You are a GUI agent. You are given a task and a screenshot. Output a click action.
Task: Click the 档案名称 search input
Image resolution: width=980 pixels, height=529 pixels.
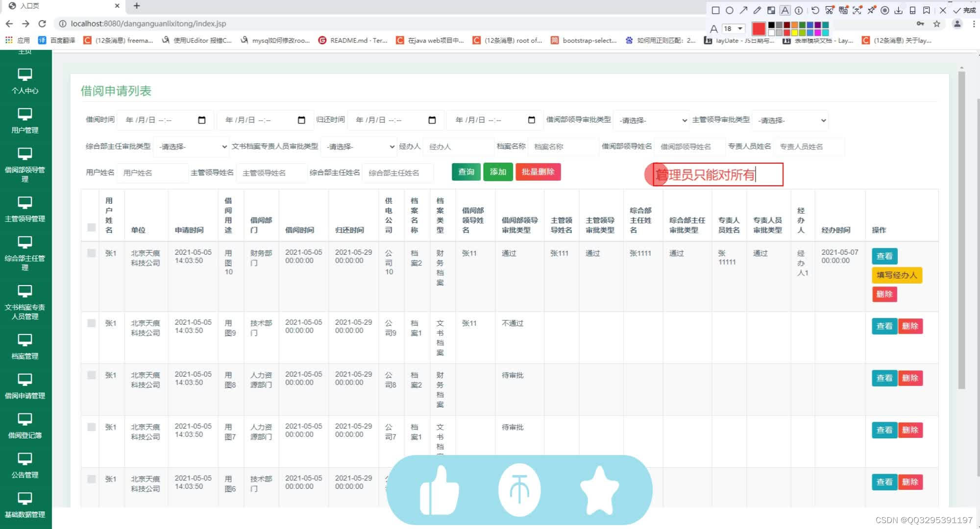(563, 146)
